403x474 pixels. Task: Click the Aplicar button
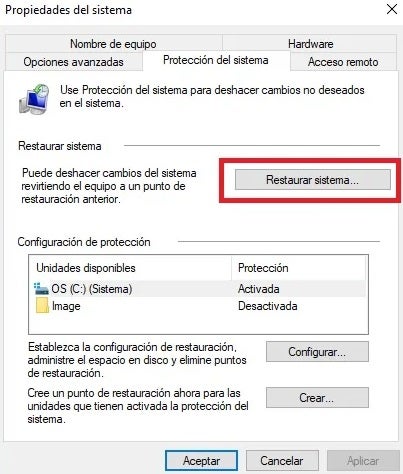tap(363, 461)
